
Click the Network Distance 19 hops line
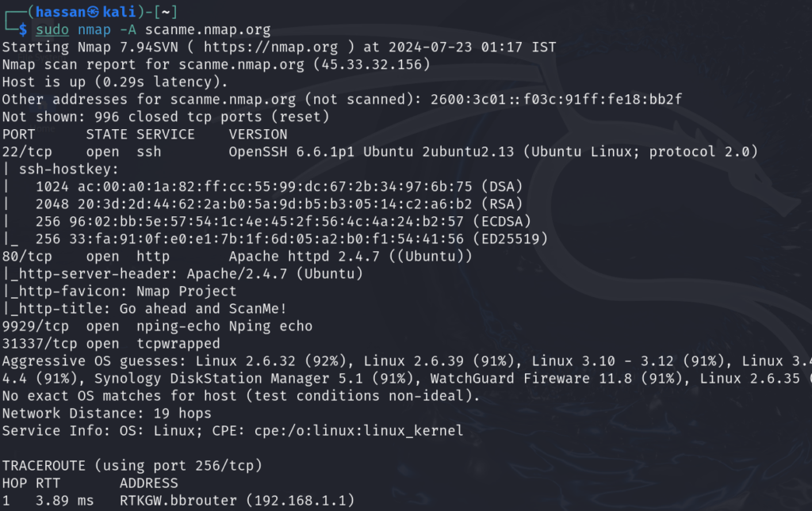tap(107, 414)
